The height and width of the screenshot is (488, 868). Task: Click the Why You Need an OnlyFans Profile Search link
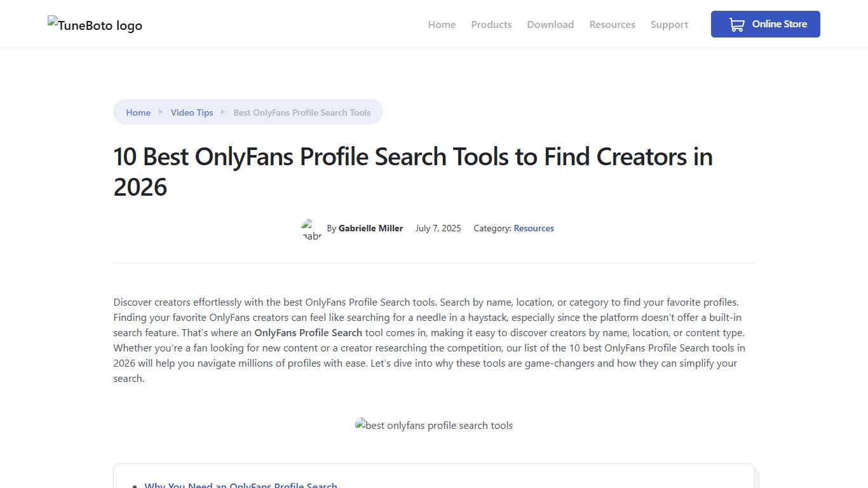(241, 485)
